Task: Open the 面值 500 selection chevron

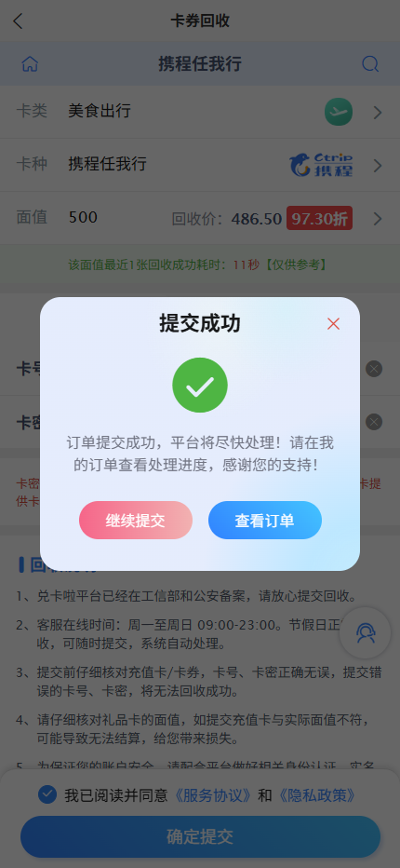Action: 378,219
